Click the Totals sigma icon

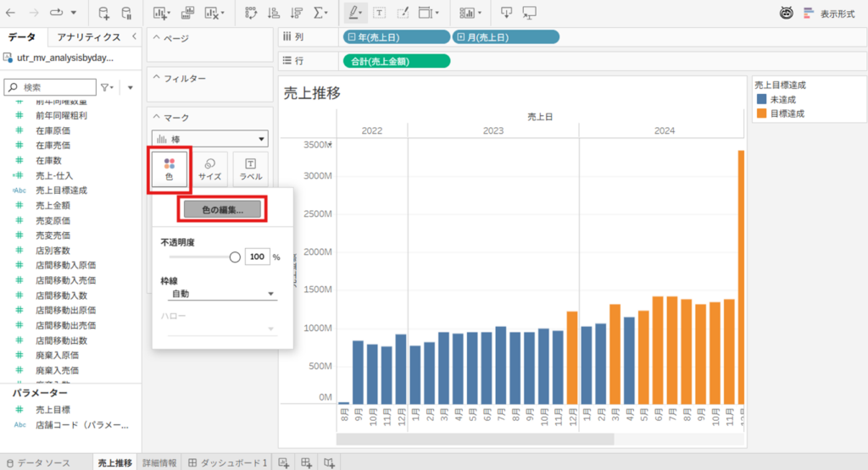(319, 13)
